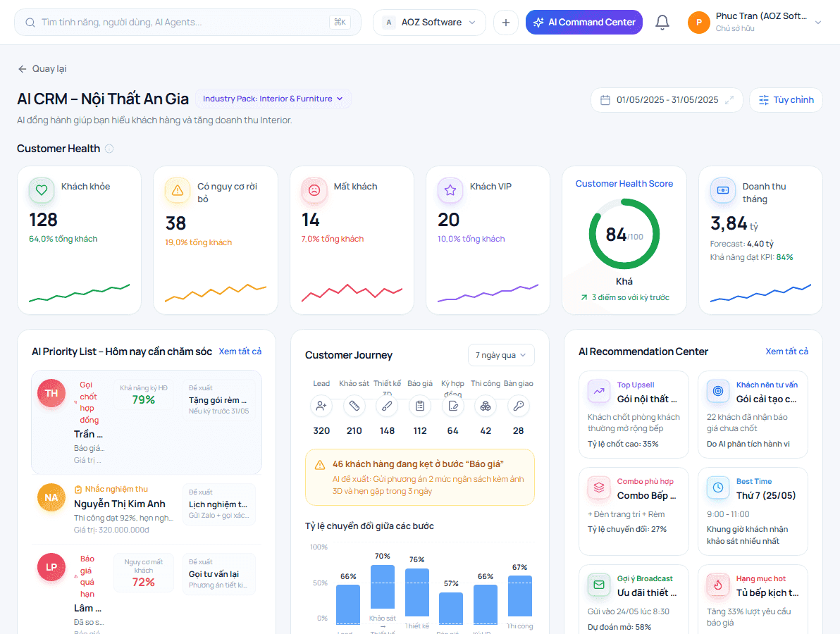Click the LP avatar in priority list
This screenshot has height=634, width=840.
click(51, 567)
